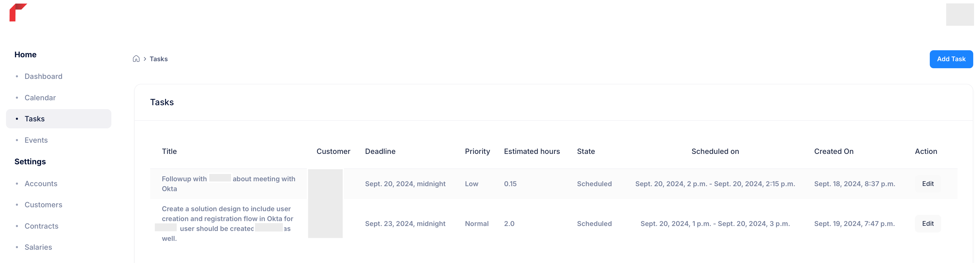Open Accounts under Settings
This screenshot has height=263, width=980.
41,184
